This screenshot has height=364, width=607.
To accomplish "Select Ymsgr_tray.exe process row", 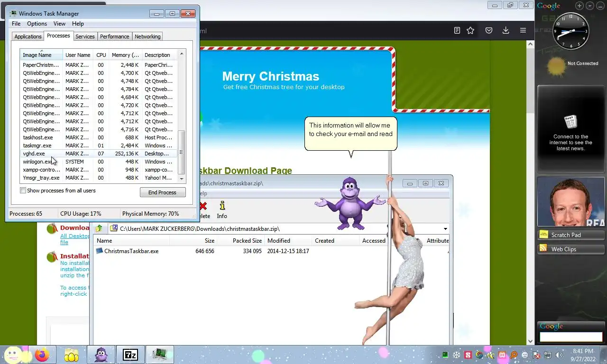I will 99,178.
